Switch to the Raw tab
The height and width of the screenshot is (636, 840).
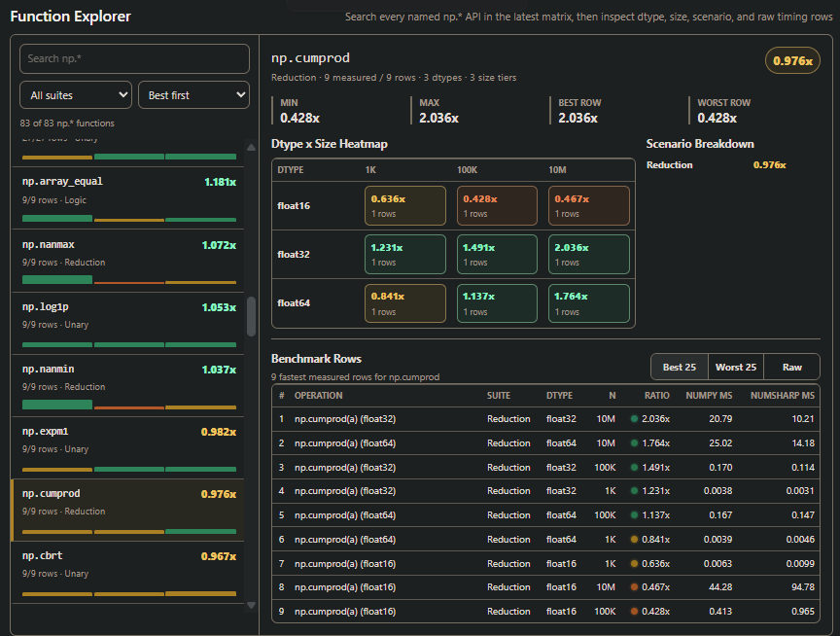point(791,367)
